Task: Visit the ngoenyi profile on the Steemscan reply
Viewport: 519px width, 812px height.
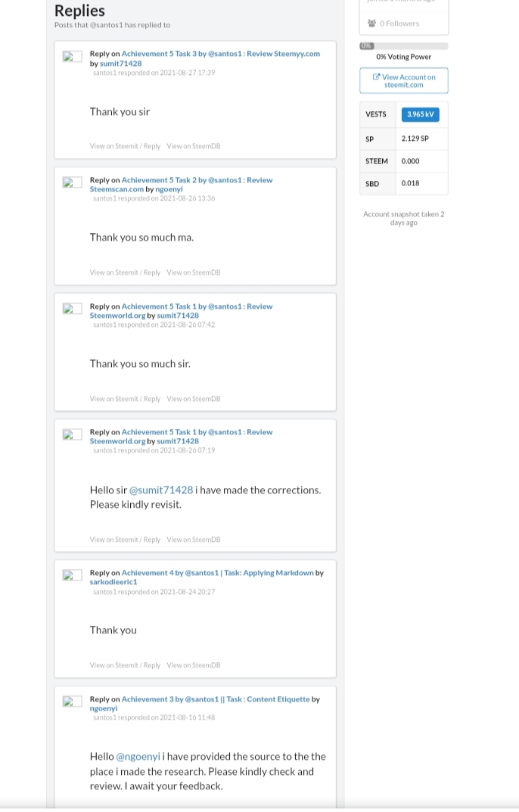Action: pos(169,189)
